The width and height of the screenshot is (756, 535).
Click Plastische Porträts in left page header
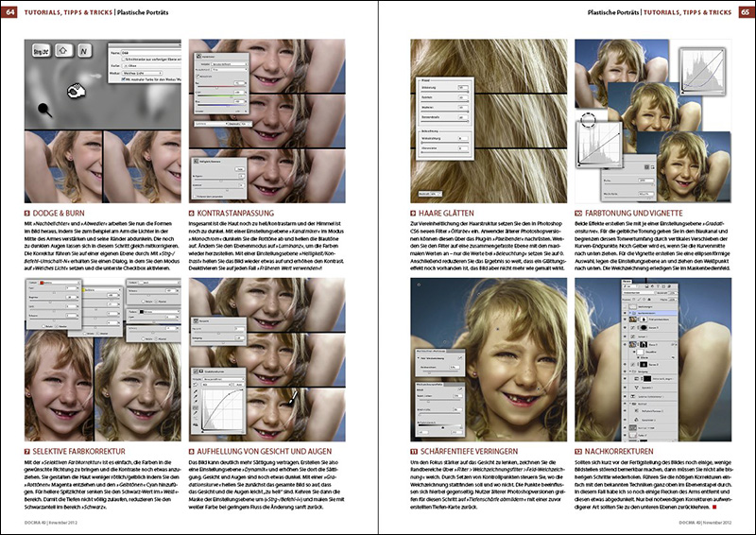(143, 12)
